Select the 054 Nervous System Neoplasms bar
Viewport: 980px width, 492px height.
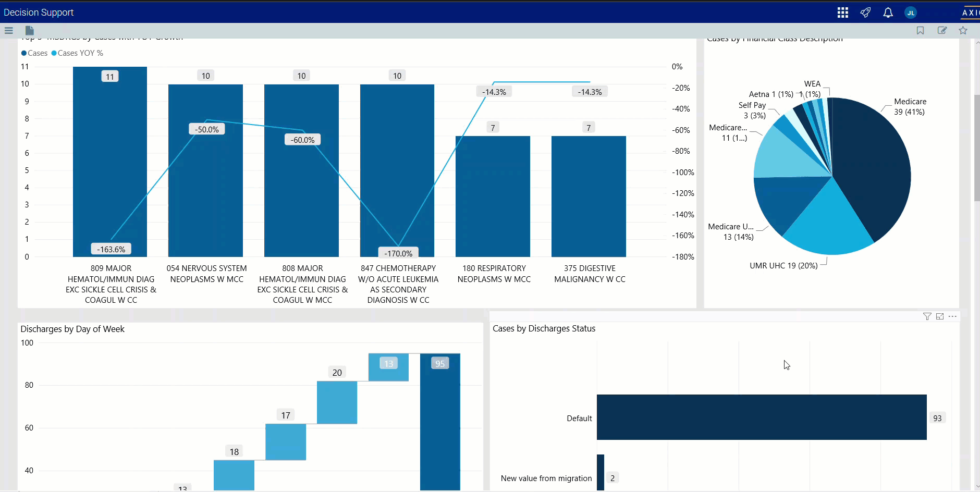[205, 170]
